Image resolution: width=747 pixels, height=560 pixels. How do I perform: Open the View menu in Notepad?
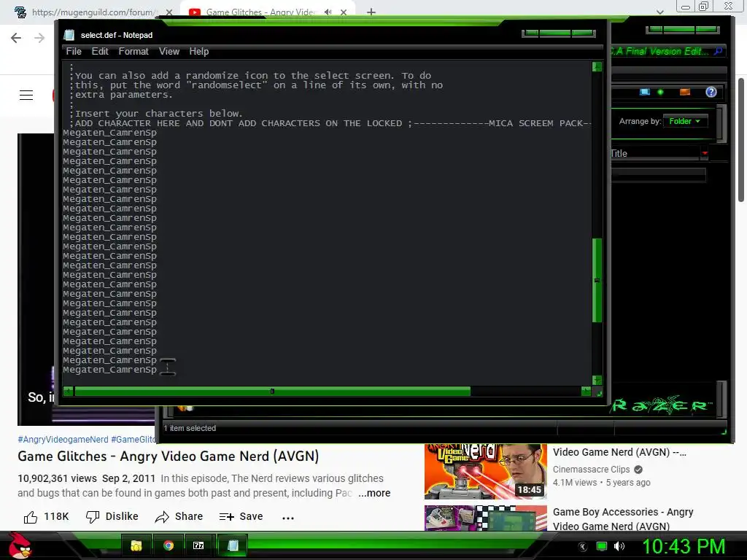(x=169, y=52)
